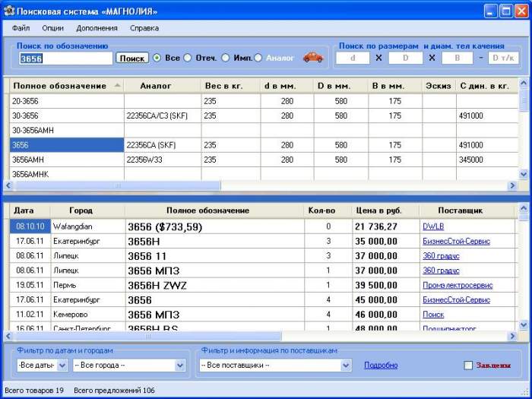This screenshot has height=399, width=532.
Task: Click the Цена в руб. column header
Action: [x=386, y=211]
